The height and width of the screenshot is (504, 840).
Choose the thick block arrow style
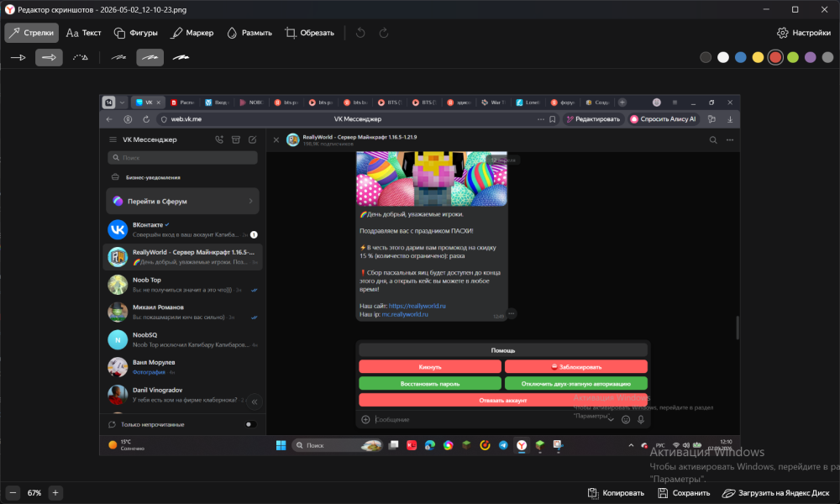pyautogui.click(x=49, y=57)
